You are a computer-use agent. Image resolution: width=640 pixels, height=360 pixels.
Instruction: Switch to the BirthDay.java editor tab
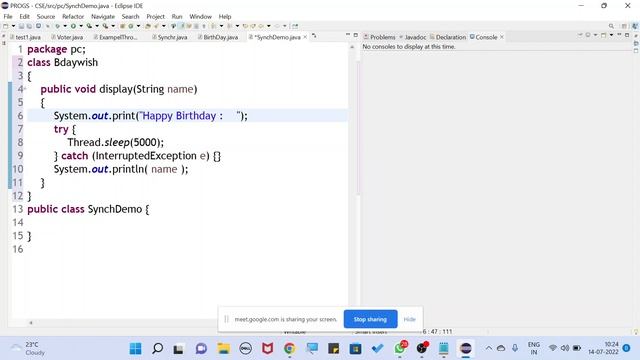[218, 37]
